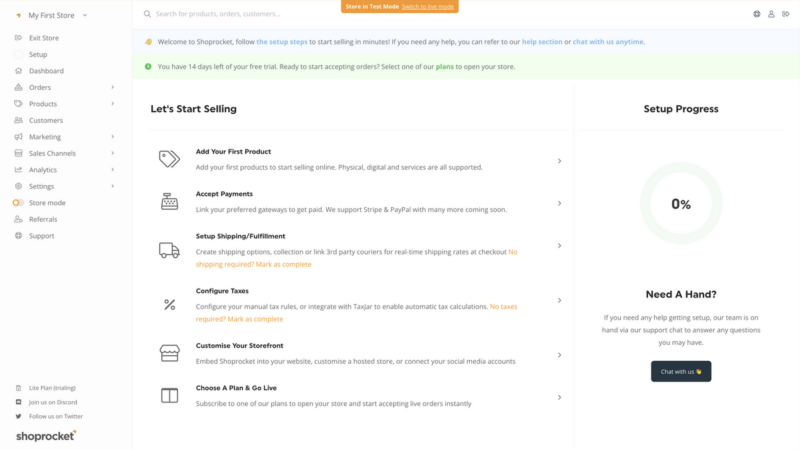
Task: Click the Setup Shipping truck icon
Action: [x=169, y=250]
